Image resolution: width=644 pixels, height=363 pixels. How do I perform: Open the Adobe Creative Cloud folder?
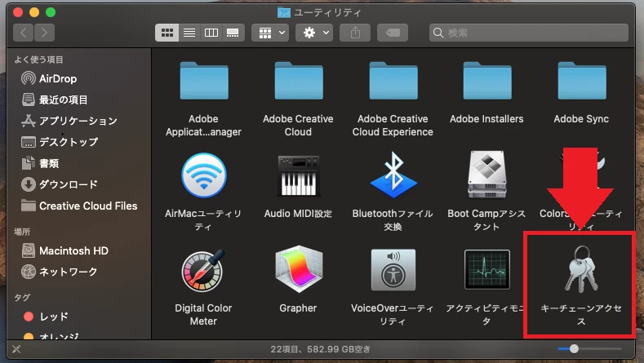pos(299,81)
